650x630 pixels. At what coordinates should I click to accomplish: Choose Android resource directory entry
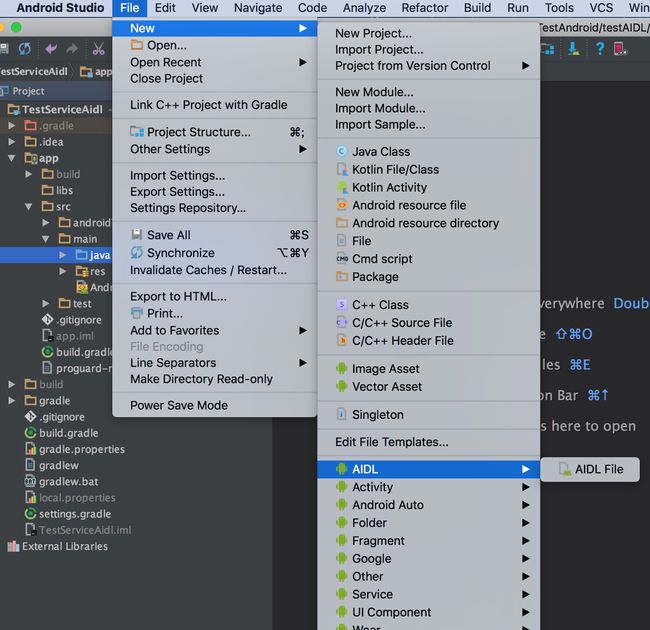429,223
